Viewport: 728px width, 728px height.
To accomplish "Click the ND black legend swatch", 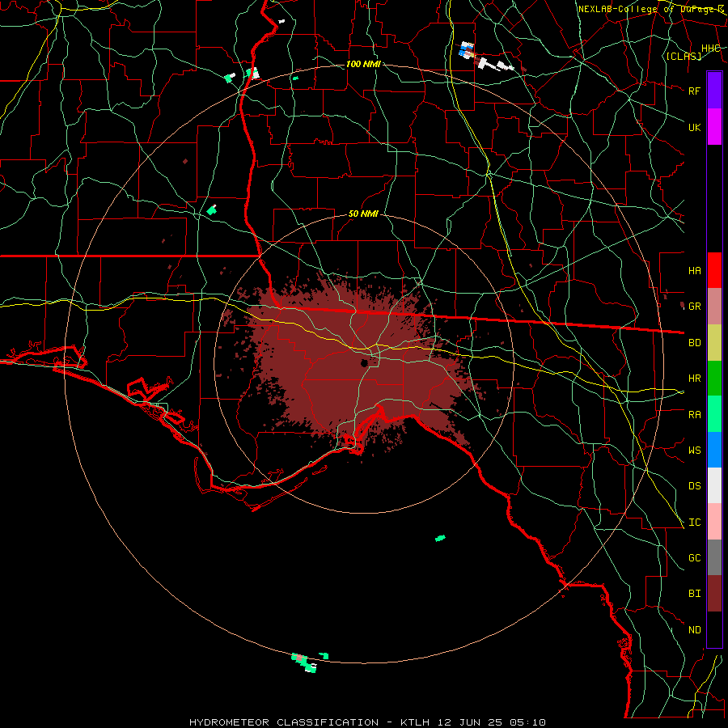I will (x=714, y=629).
